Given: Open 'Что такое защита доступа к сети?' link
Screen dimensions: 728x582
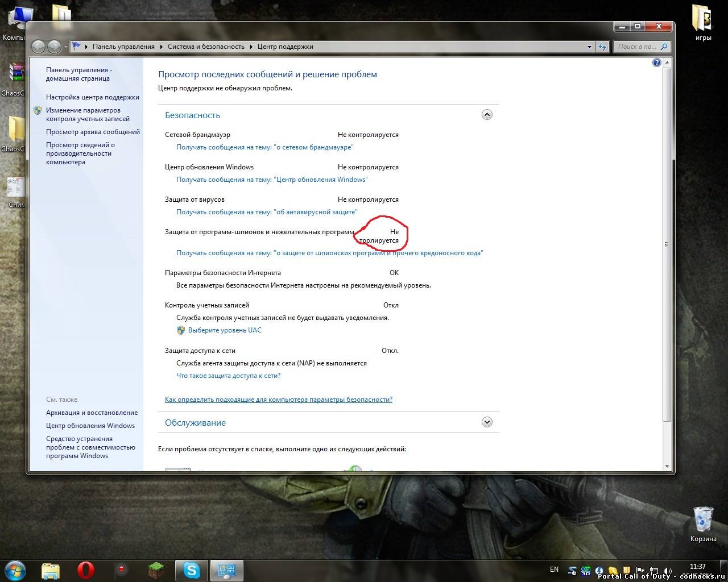Looking at the screenshot, I should click(x=228, y=376).
